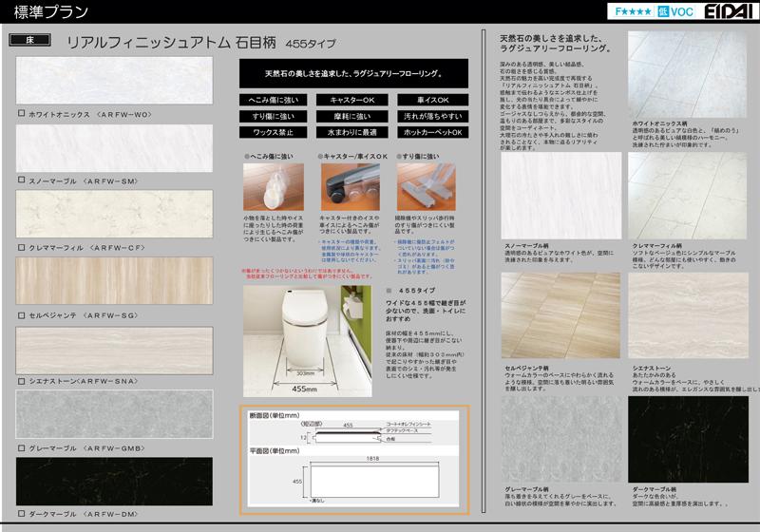Click the caster chair wheel photo
Screen dimensions: 760x532
[349, 185]
